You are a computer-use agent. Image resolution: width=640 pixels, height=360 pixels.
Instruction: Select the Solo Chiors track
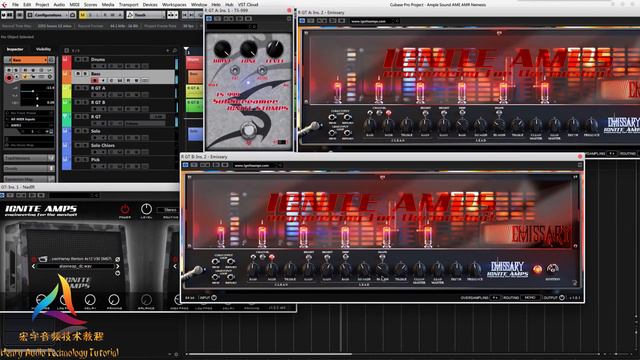point(102,145)
